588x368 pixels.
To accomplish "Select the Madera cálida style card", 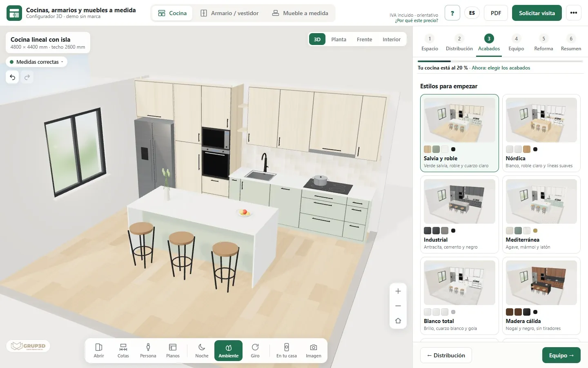I will tap(541, 296).
